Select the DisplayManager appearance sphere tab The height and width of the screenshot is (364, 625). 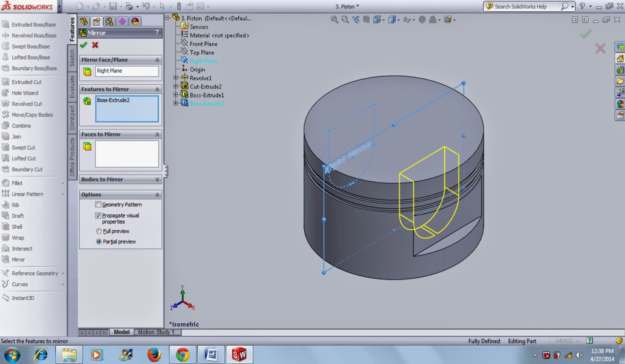134,21
